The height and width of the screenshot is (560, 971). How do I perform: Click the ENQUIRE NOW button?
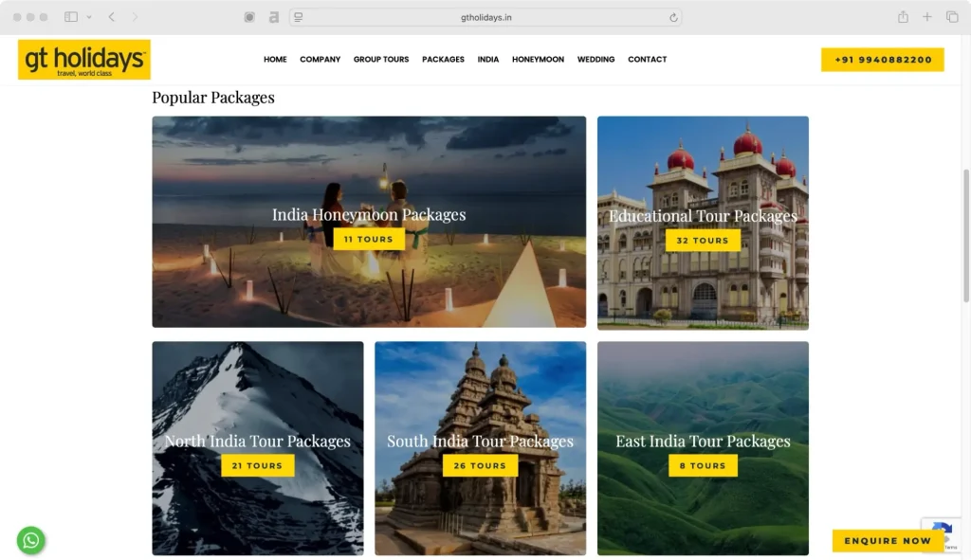tap(888, 541)
